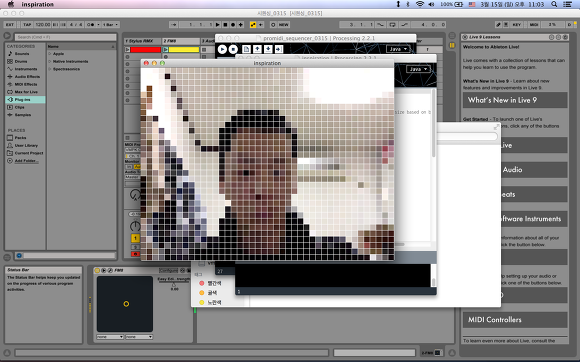Open Current Project under Places
Viewport: 580px width, 362px height.
[25, 153]
